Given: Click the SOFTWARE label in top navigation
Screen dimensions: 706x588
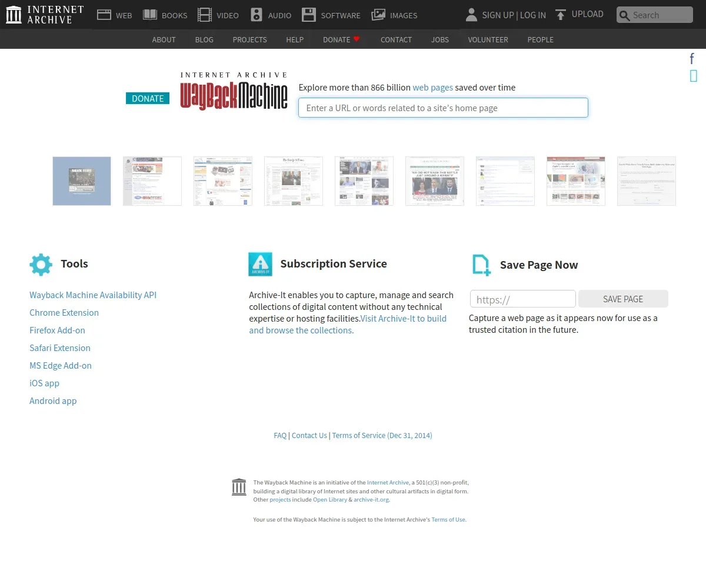Looking at the screenshot, I should pyautogui.click(x=341, y=15).
